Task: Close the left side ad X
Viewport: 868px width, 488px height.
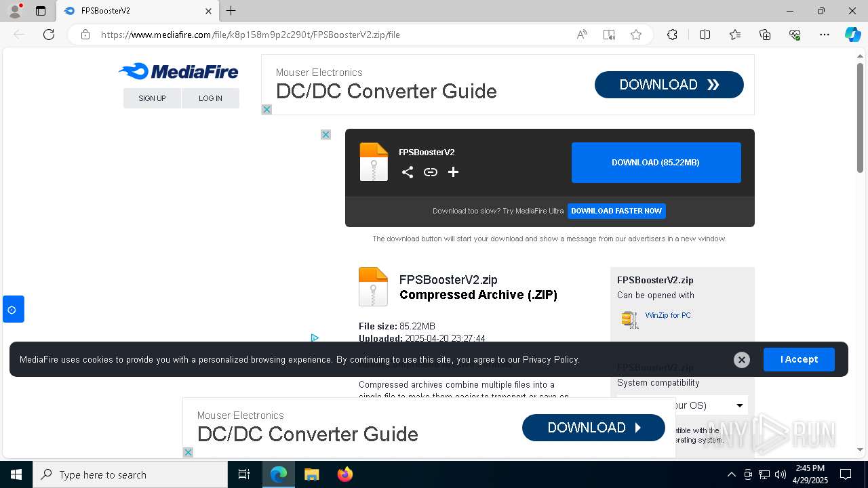Action: pyautogui.click(x=325, y=134)
